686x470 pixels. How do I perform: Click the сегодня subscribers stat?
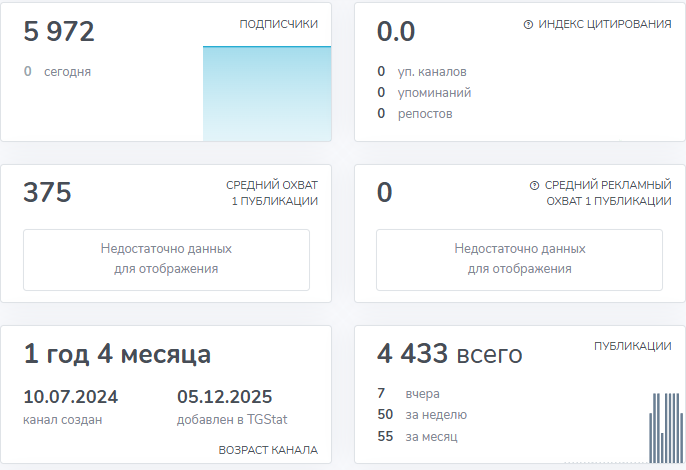coord(58,72)
